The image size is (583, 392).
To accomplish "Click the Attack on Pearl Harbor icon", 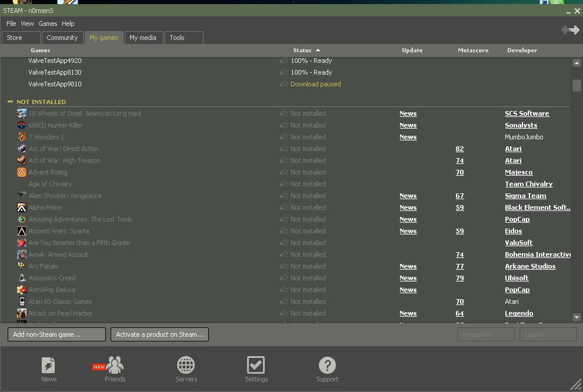I will pyautogui.click(x=22, y=313).
